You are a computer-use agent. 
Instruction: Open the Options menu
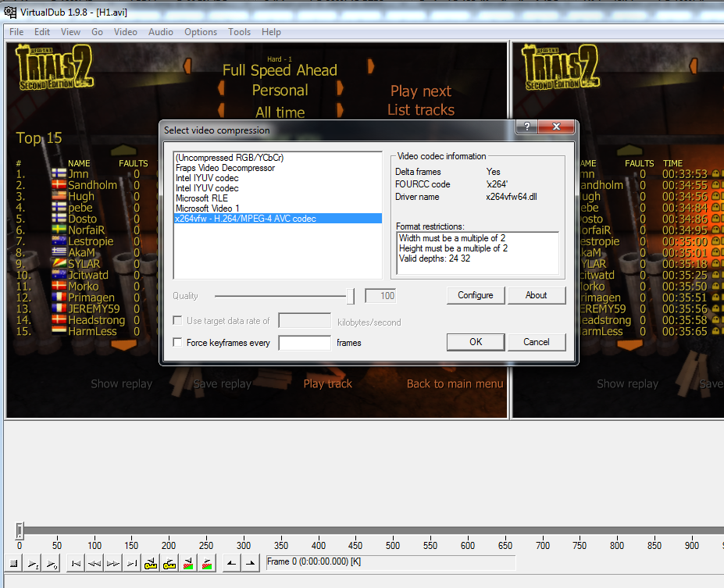click(201, 32)
